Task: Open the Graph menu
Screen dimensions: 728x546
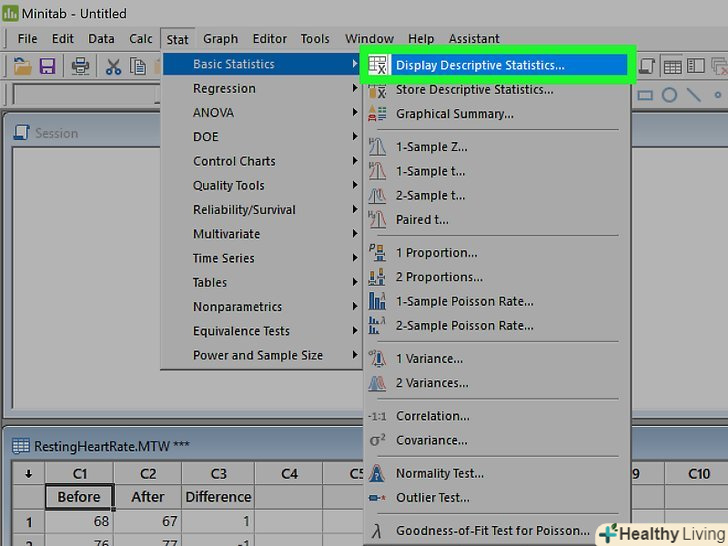Action: (x=221, y=39)
